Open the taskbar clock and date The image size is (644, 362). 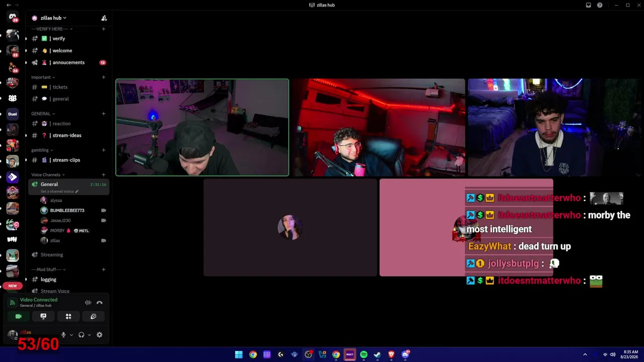630,354
